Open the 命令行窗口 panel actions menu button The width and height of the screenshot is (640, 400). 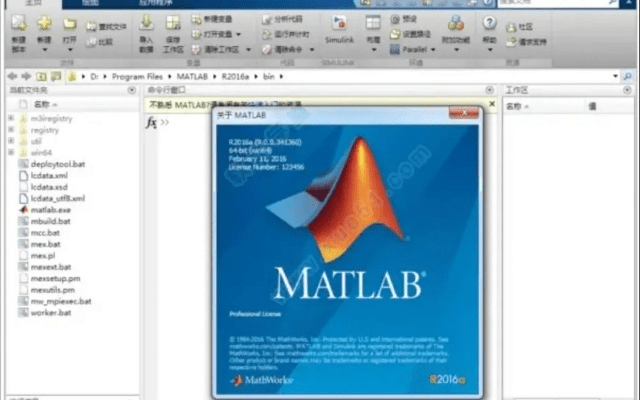(489, 90)
